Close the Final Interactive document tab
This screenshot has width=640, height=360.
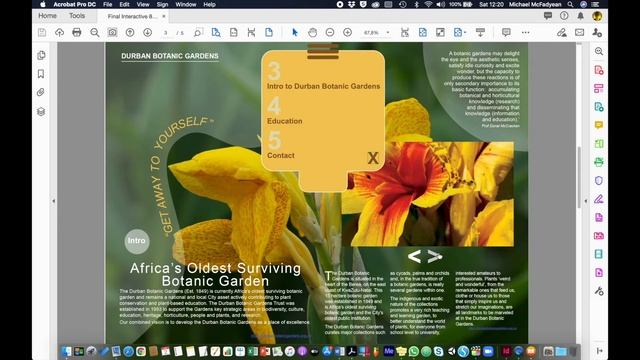click(x=164, y=16)
